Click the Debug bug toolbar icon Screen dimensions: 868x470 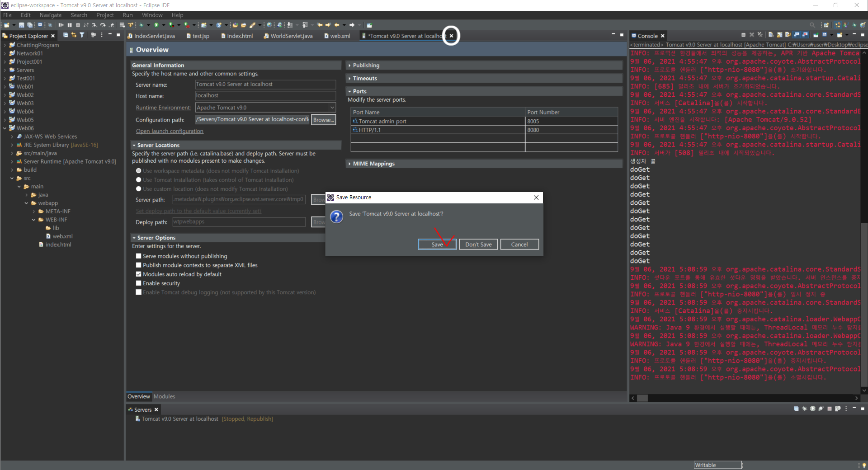click(x=141, y=25)
